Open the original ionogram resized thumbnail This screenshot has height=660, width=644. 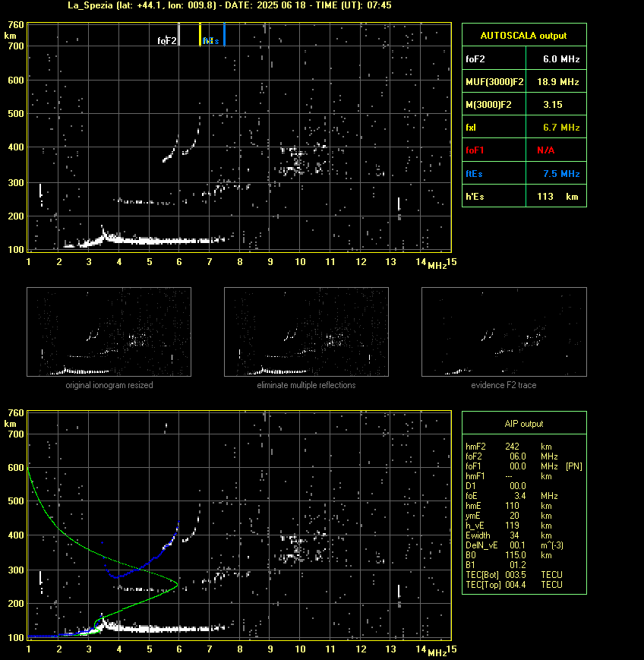pyautogui.click(x=109, y=332)
